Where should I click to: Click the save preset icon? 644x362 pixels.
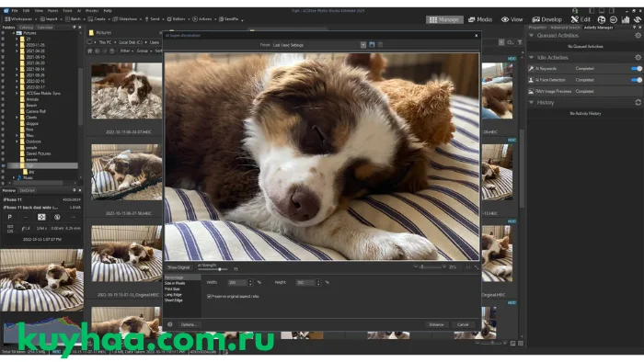click(x=372, y=45)
